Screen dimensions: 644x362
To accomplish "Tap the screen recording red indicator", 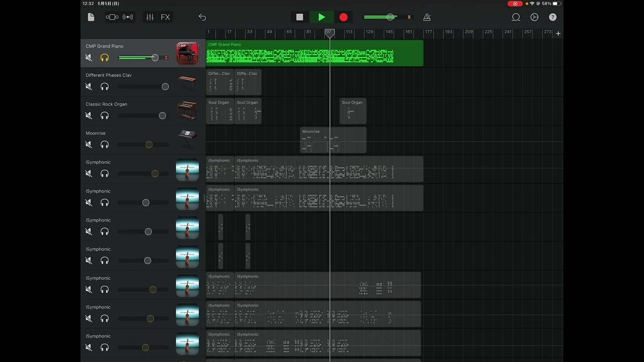I will pos(515,4).
